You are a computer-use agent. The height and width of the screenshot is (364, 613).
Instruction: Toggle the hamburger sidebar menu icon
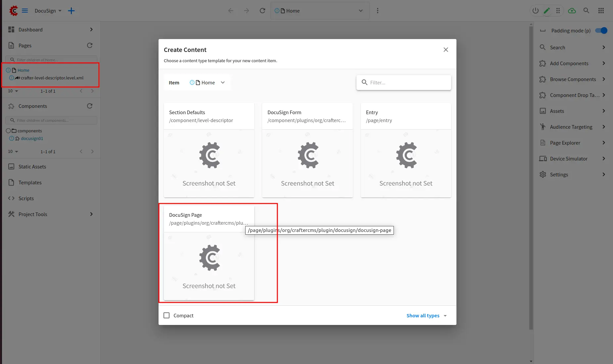point(25,11)
